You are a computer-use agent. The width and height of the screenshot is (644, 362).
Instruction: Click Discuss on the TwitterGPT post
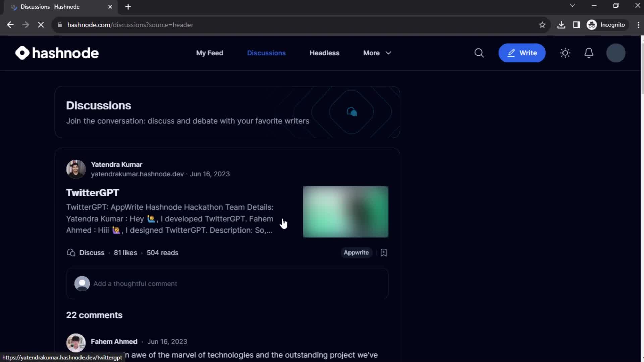[x=86, y=253]
